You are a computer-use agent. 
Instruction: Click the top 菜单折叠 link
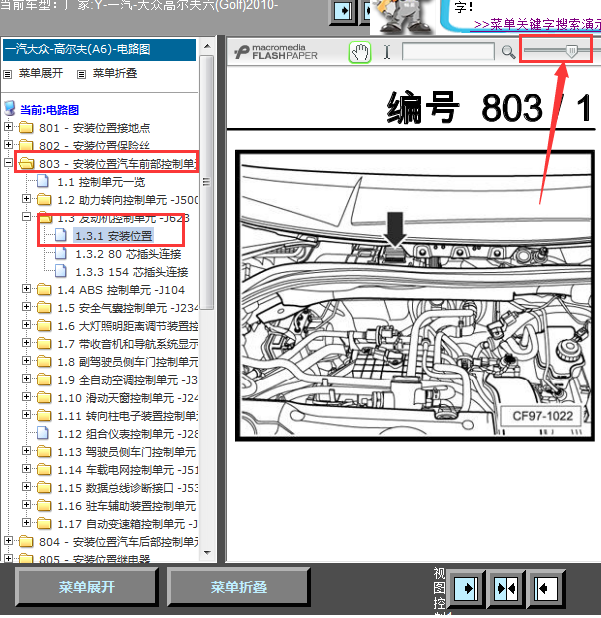click(115, 73)
